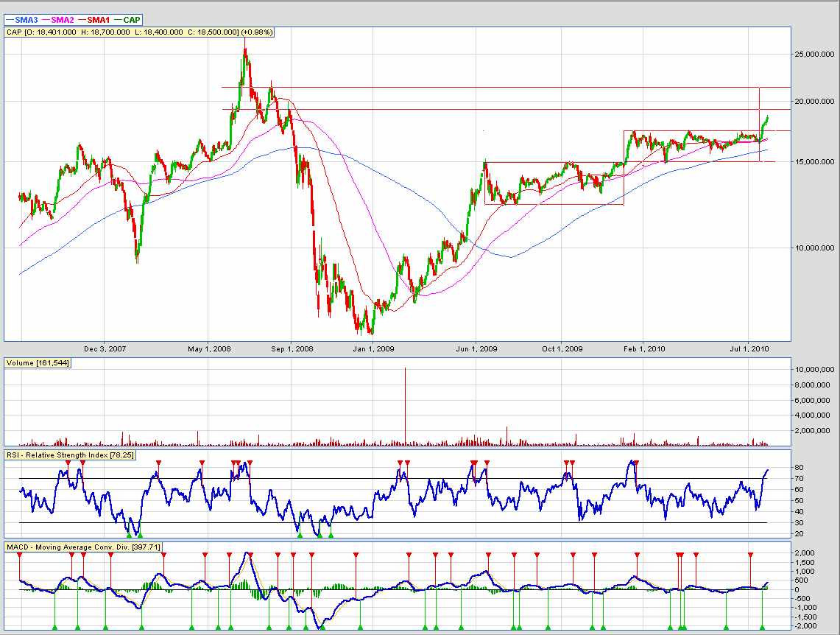This screenshot has width=840, height=635.
Task: Select the rightmost red triangle in RSI panel
Action: (x=636, y=463)
